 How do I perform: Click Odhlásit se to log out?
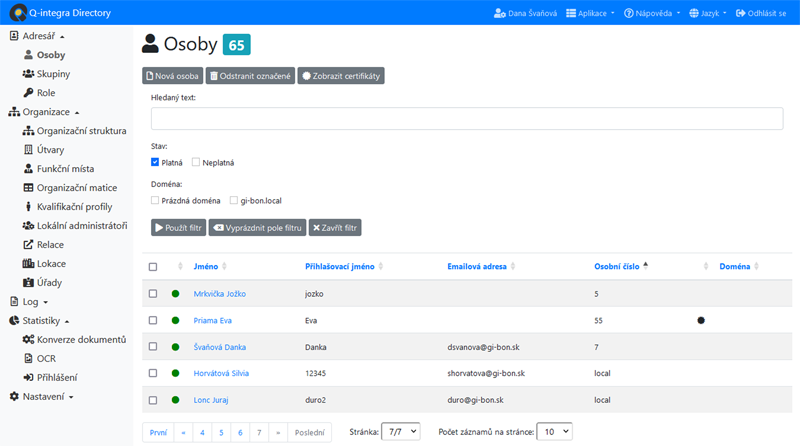point(761,13)
